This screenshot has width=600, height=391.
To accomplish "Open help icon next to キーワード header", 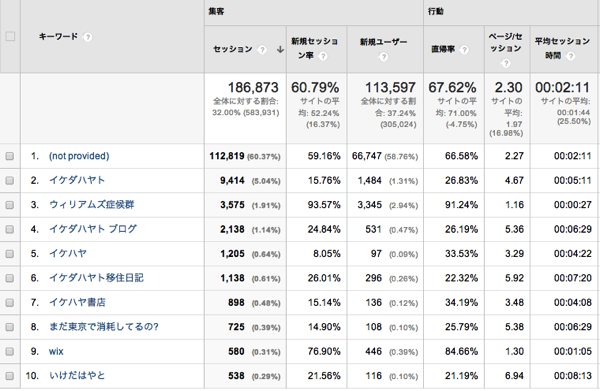I will pyautogui.click(x=88, y=37).
